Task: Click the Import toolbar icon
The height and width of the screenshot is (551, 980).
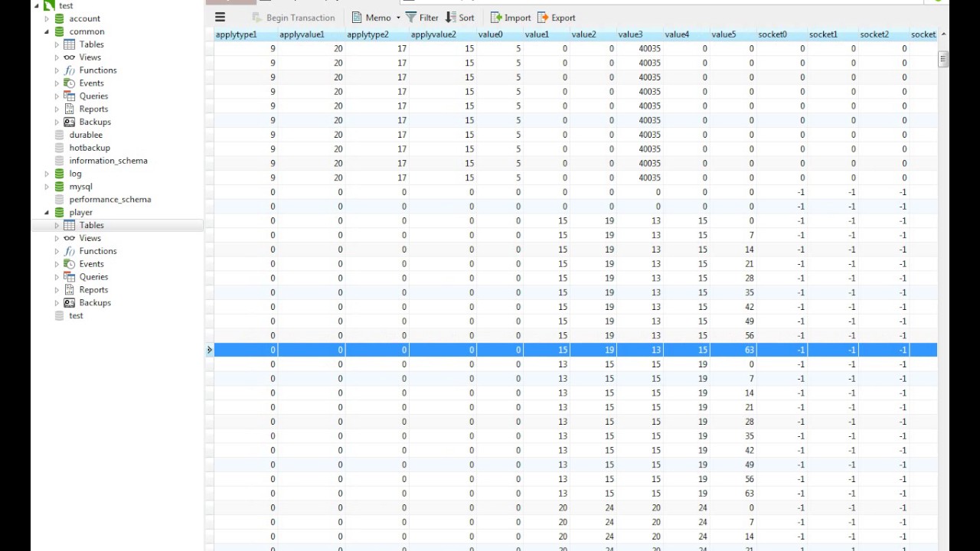Action: (x=496, y=17)
